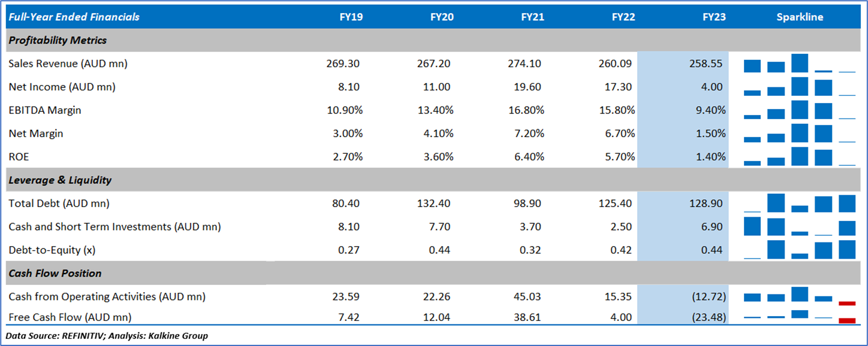Select the FY21 Net Income cell 19.60
The height and width of the screenshot is (346, 868).
coord(527,87)
